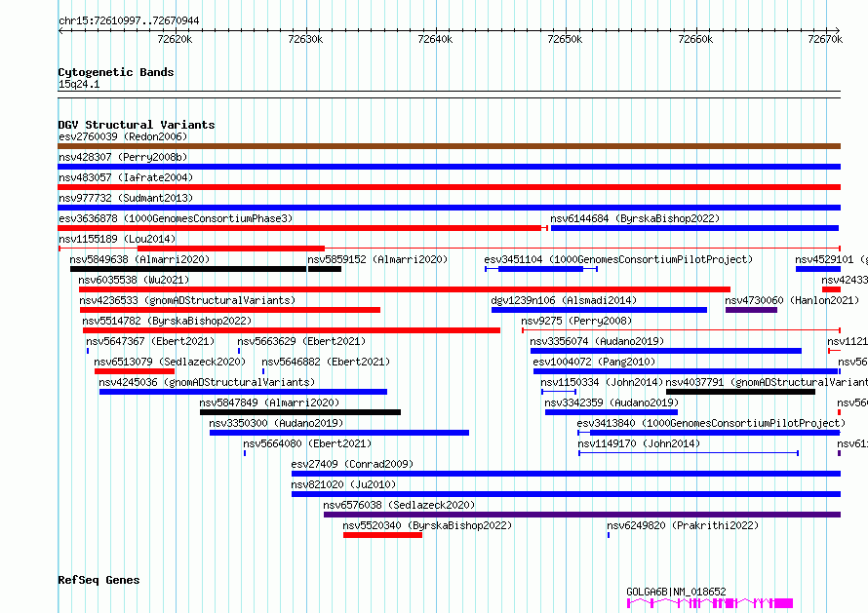This screenshot has height=613, width=868.
Task: Select the purple nsv4730060 variant bar
Action: (x=751, y=310)
